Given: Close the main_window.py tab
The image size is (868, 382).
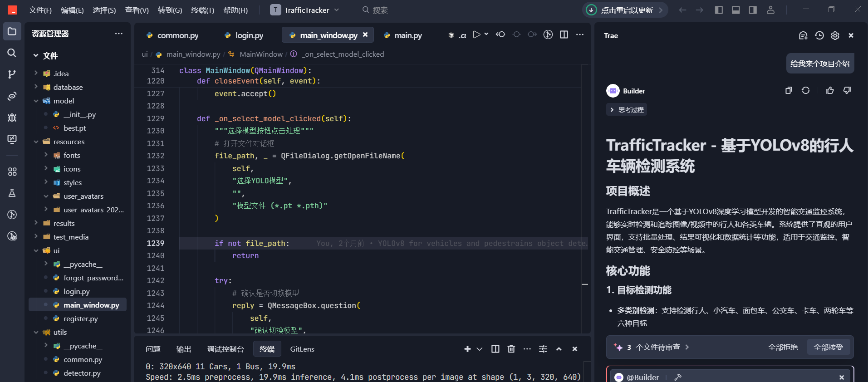Looking at the screenshot, I should 365,34.
